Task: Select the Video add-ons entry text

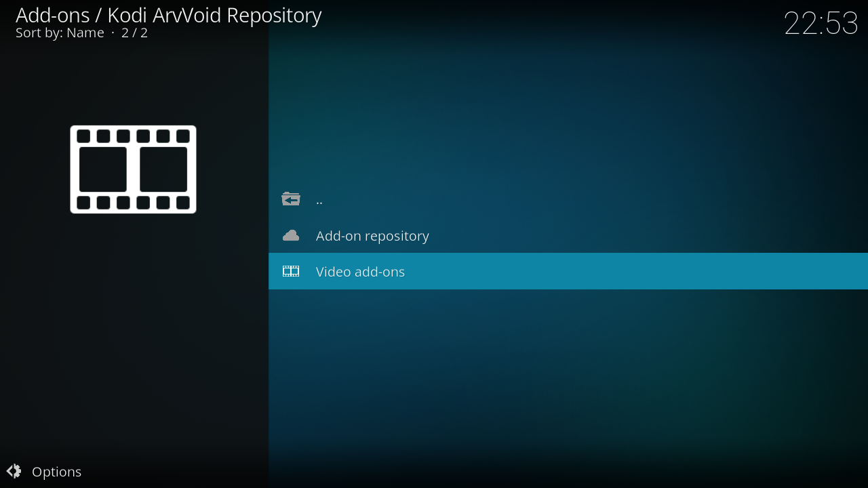Action: tap(360, 272)
